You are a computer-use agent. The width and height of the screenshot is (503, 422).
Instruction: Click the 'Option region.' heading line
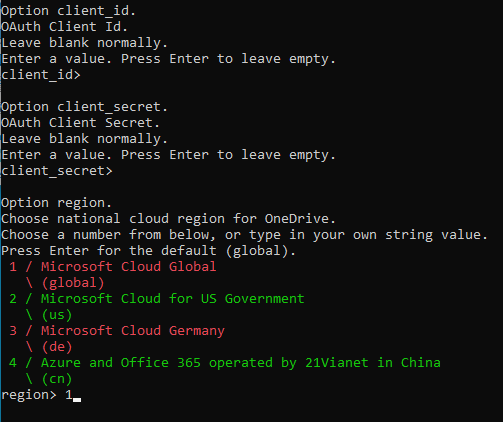[x=56, y=203]
